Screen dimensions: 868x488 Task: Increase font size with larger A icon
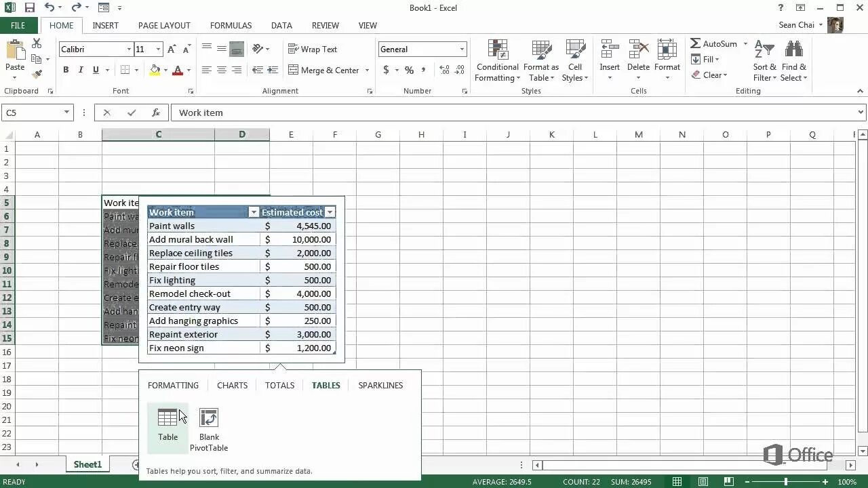tap(172, 49)
